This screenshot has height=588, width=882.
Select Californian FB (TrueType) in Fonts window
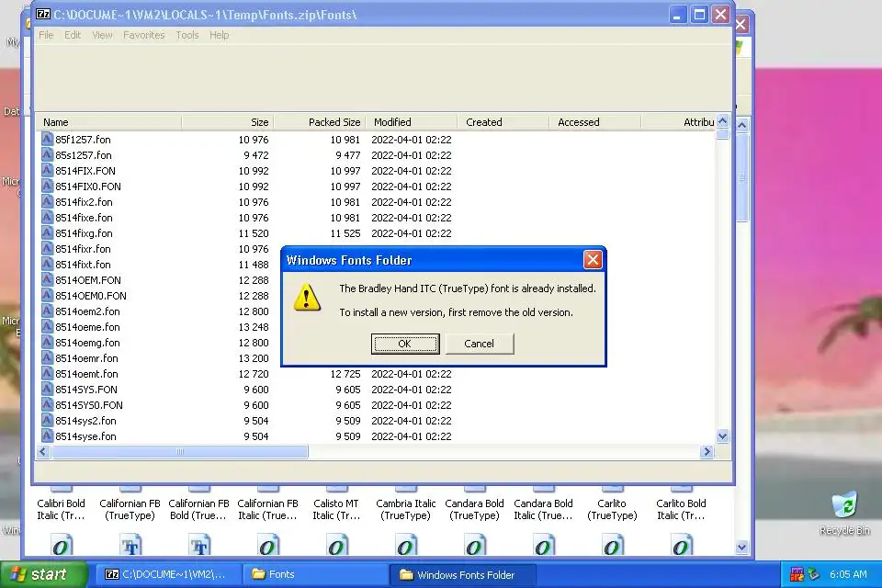point(130,509)
